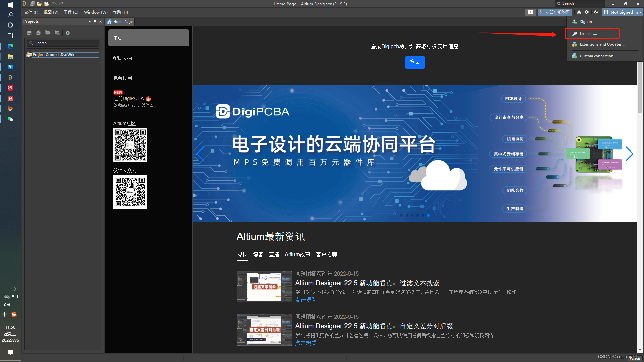This screenshot has height=362, width=644.
Task: Open Projects panel settings gear icon
Action: tap(68, 33)
